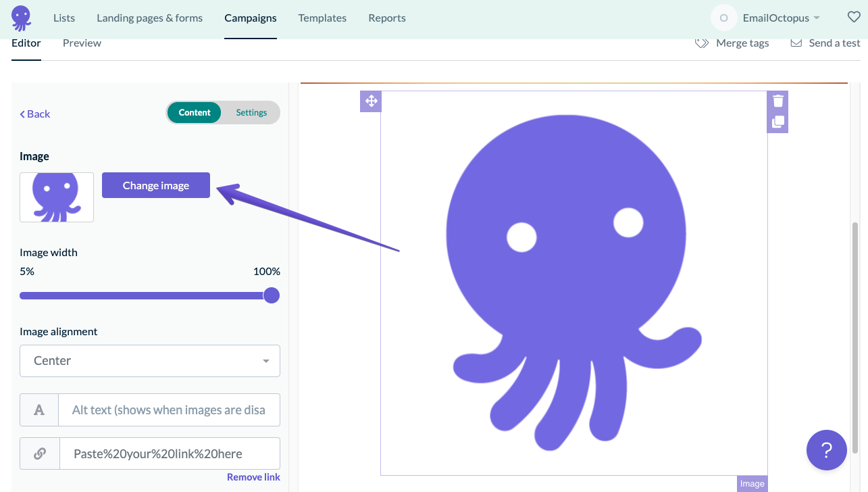This screenshot has width=868, height=492.
Task: Open the help question mark bubble
Action: coord(827,450)
